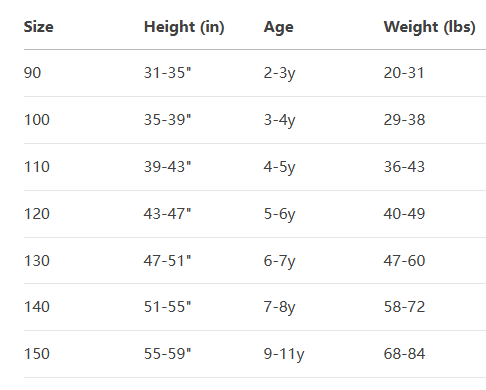Select the size 110 cell
Image resolution: width=486 pixels, height=390 pixels.
click(37, 167)
